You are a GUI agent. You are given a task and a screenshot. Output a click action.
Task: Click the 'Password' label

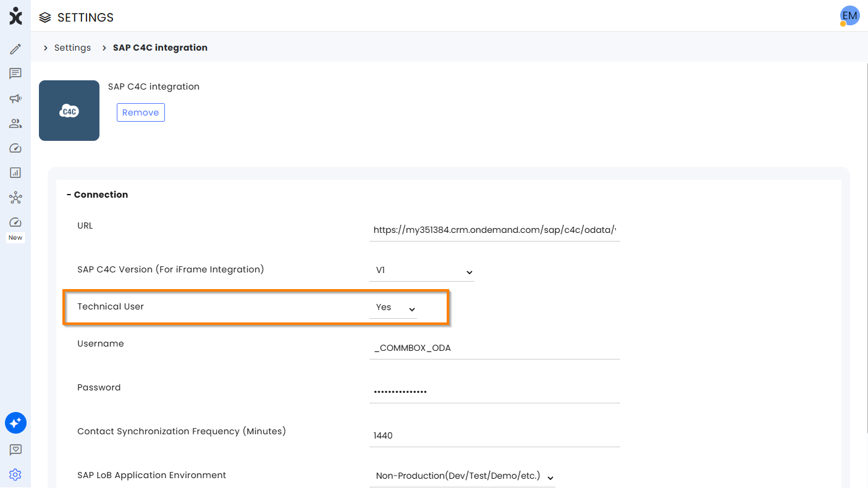(99, 387)
